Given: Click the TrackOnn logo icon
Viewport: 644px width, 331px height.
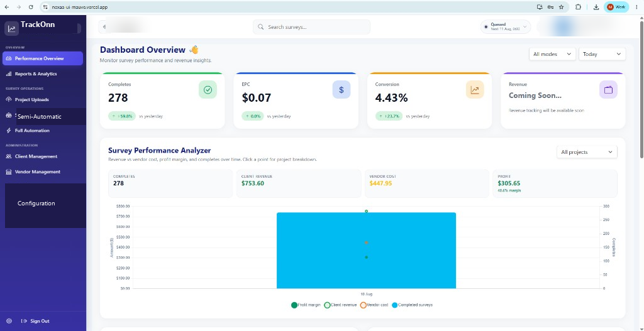Looking at the screenshot, I should (11, 29).
